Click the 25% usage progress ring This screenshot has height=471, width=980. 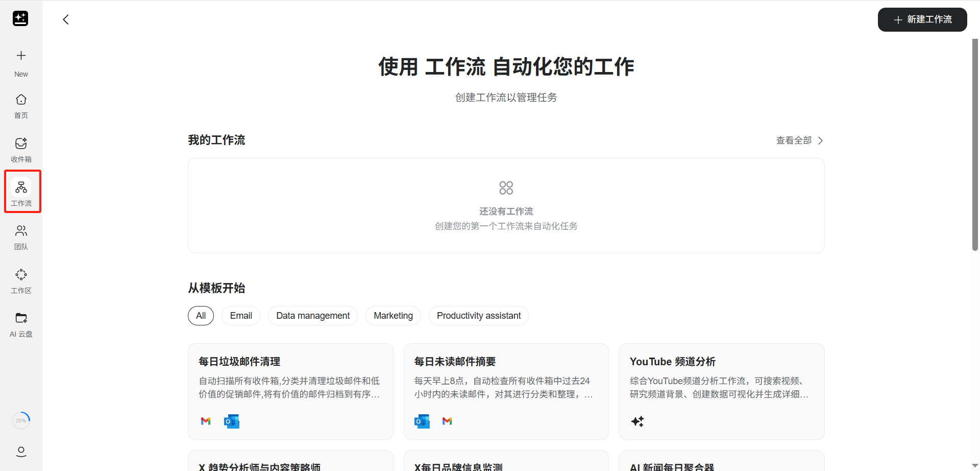click(x=21, y=420)
